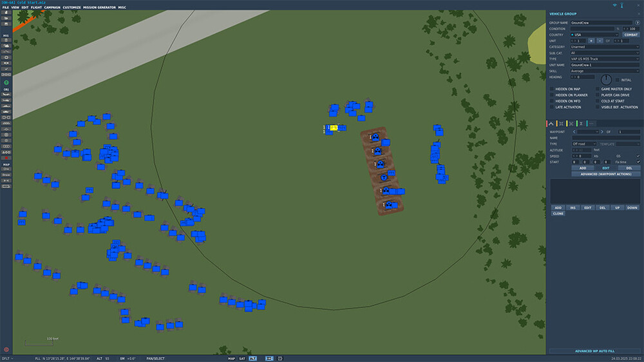Select the airplane group icon under OBJ
This screenshot has height=362, width=644.
click(6, 95)
